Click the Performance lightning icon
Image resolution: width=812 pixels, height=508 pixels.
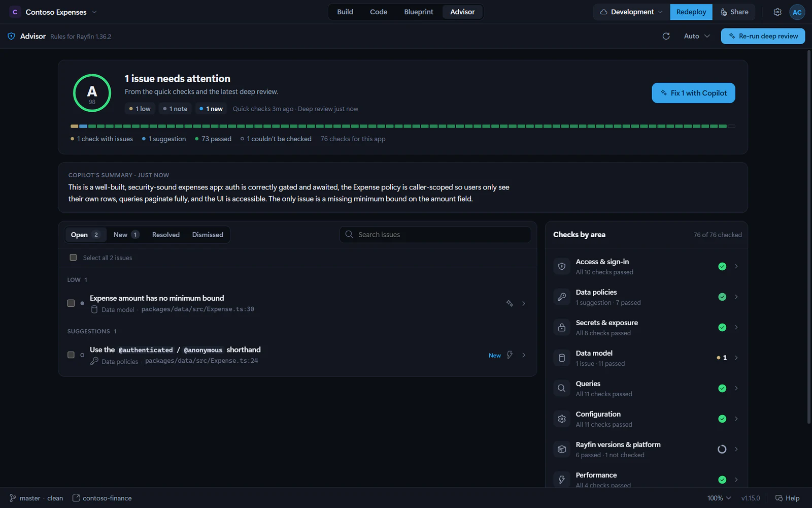click(x=562, y=480)
